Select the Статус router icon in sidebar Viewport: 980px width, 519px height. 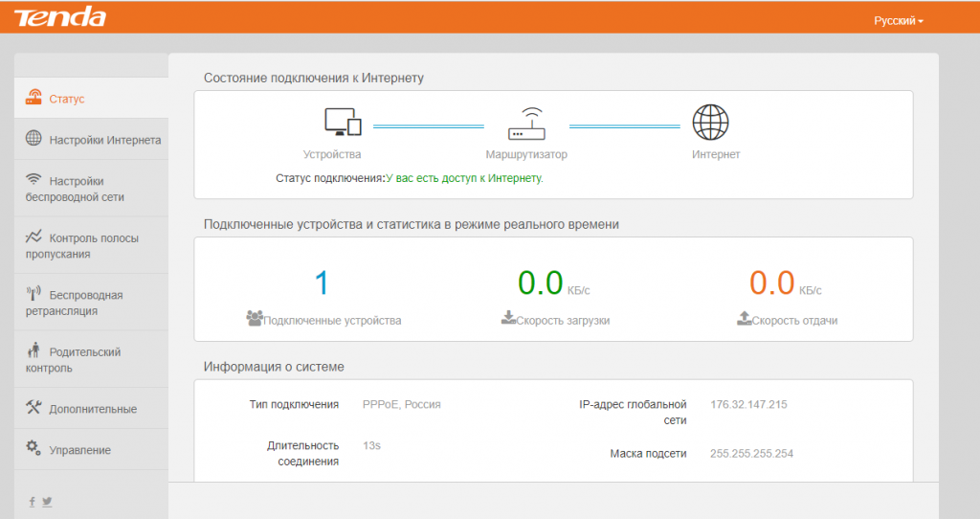[33, 97]
